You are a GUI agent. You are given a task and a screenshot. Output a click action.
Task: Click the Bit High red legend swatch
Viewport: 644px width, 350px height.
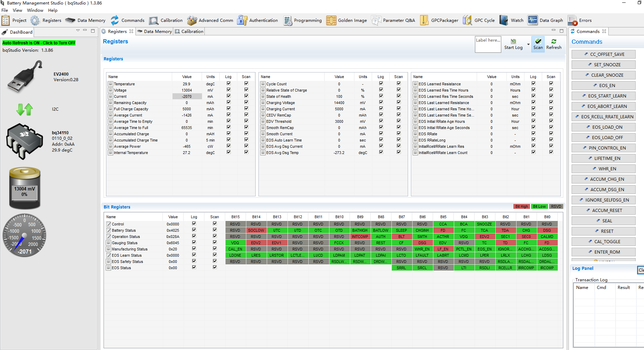point(521,206)
